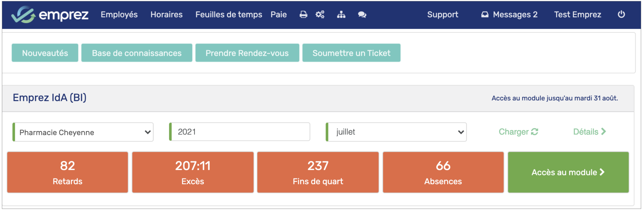This screenshot has width=644, height=212.
Task: Click the Emprez logo
Action: 50,14
